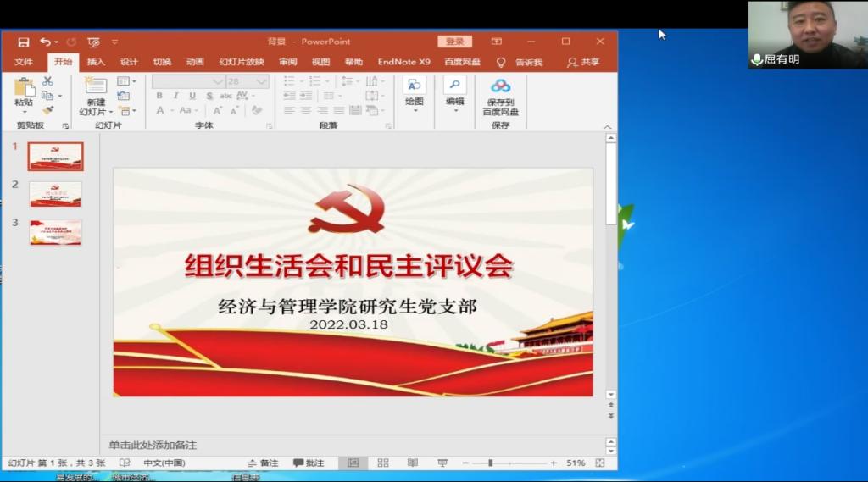The height and width of the screenshot is (482, 868).
Task: Open the font size 28 dropdown
Action: pyautogui.click(x=262, y=81)
